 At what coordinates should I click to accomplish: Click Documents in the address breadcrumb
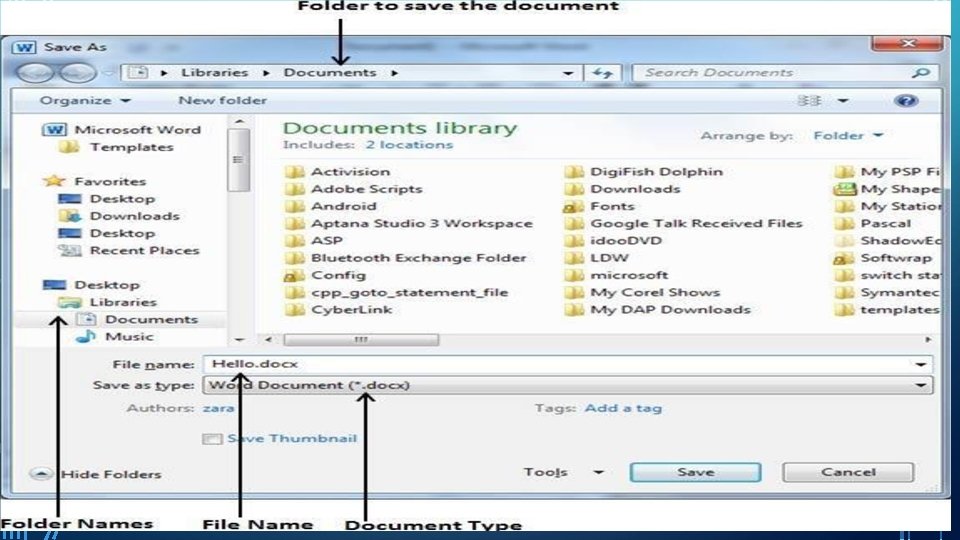coord(329,72)
